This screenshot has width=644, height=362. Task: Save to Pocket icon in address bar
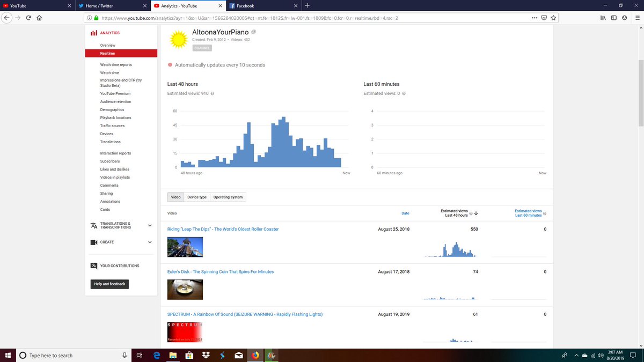point(544,17)
